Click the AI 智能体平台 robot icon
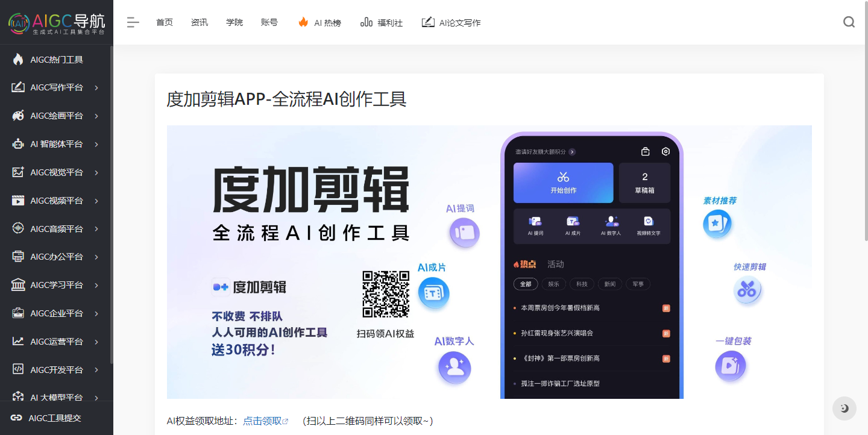The width and height of the screenshot is (868, 435). [18, 144]
